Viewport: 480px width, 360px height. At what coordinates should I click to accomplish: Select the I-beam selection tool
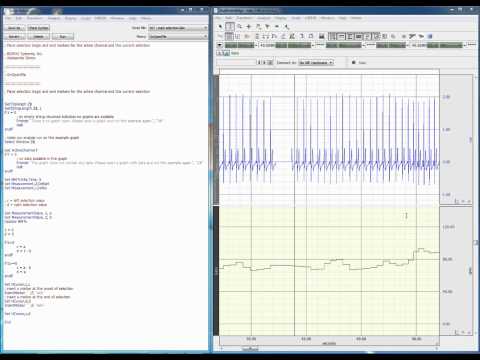pos(230,26)
